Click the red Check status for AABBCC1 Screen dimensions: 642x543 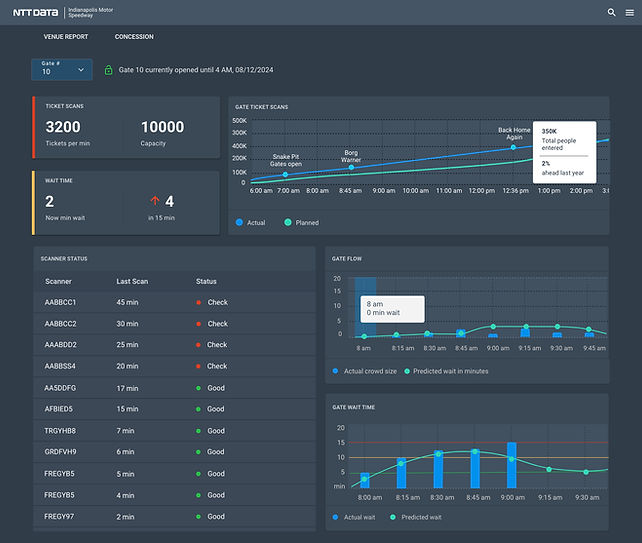212,302
